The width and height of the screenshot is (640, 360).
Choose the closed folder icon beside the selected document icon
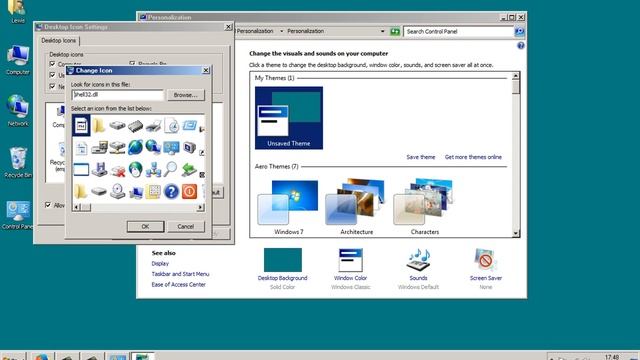tap(99, 125)
